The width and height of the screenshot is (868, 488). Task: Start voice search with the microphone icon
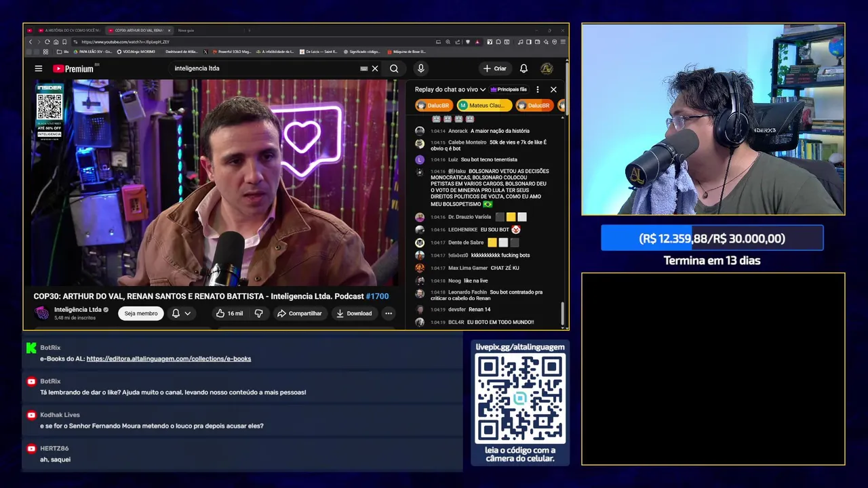coord(421,68)
